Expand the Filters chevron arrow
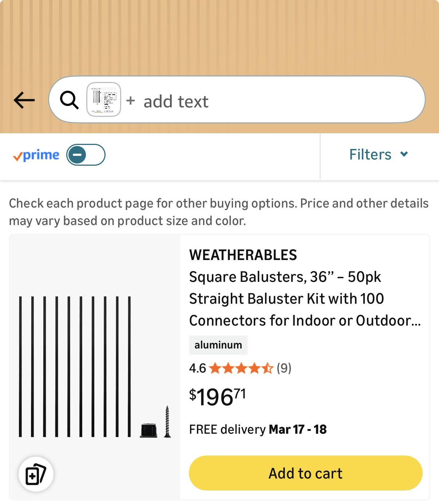Screen dimensions: 439x504 click(404, 154)
